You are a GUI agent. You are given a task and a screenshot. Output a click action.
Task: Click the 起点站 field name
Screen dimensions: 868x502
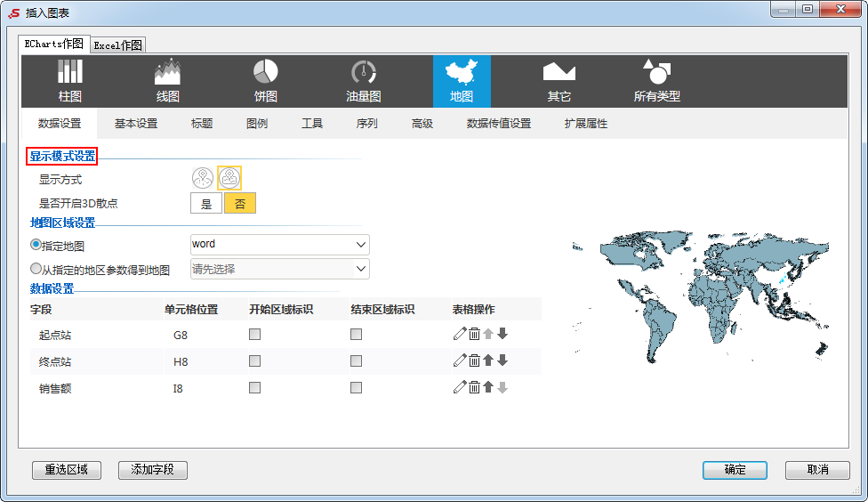click(55, 336)
